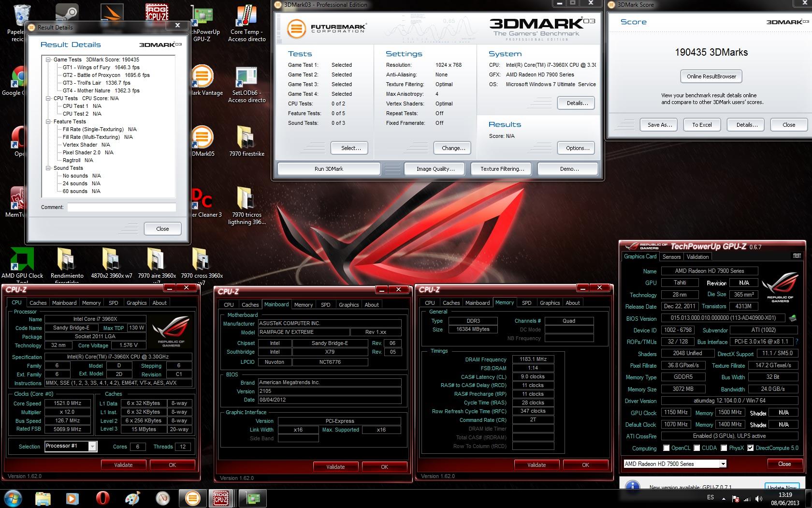Click the Bus Interface question mark icon
Image resolution: width=812 pixels, height=508 pixels.
[797, 342]
